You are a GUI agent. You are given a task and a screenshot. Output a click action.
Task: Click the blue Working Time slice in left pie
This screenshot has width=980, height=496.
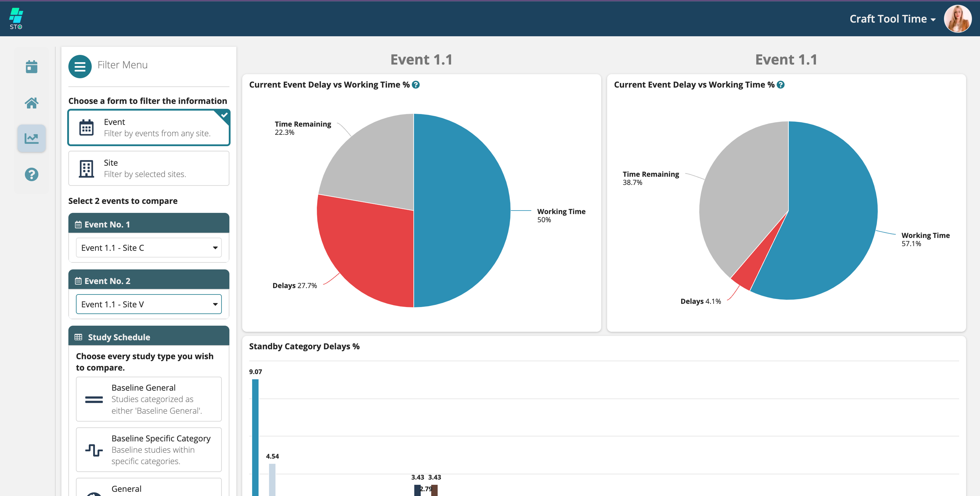tap(462, 211)
